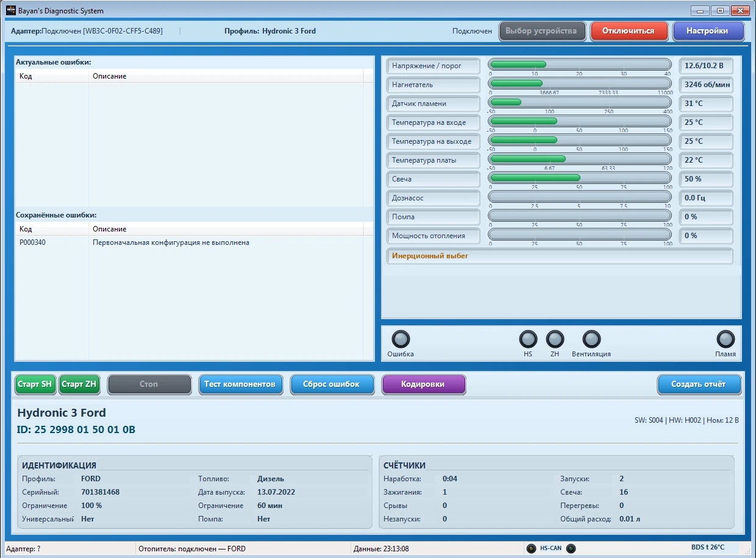Open Настройки settings
Screen dimensions: 756x558
708,31
